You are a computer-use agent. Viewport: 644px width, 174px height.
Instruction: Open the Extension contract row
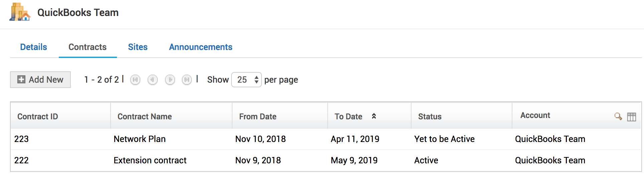click(x=150, y=160)
